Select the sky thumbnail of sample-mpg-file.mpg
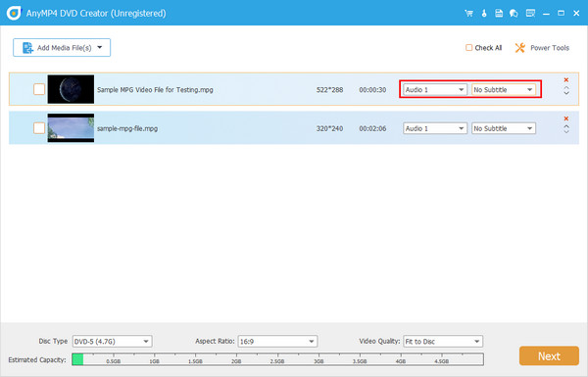This screenshot has height=377, width=588. pos(71,128)
